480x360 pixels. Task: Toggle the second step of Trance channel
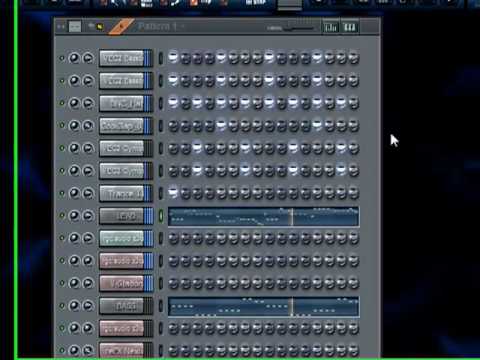[185, 193]
